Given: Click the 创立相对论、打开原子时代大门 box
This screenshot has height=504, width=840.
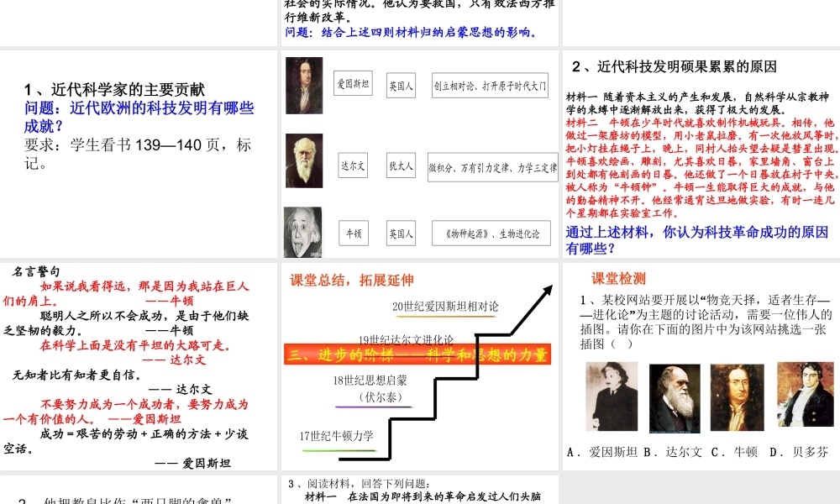Looking at the screenshot, I should pos(491,85).
